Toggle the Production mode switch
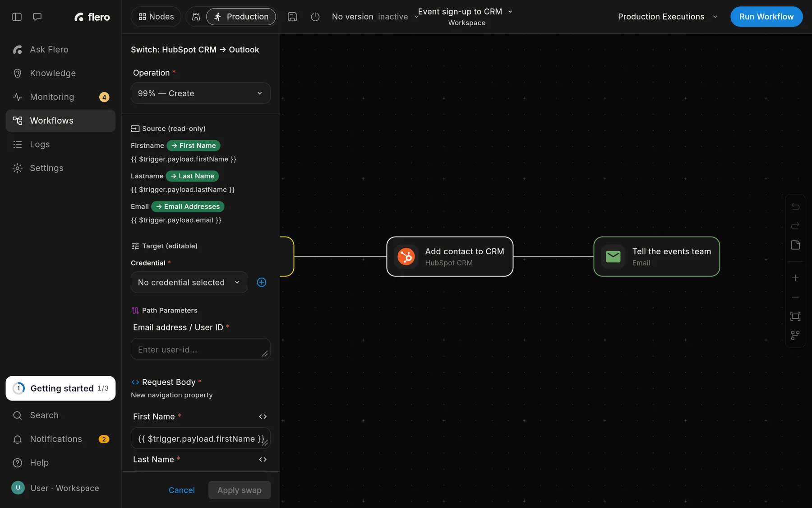The width and height of the screenshot is (812, 508). pyautogui.click(x=241, y=17)
